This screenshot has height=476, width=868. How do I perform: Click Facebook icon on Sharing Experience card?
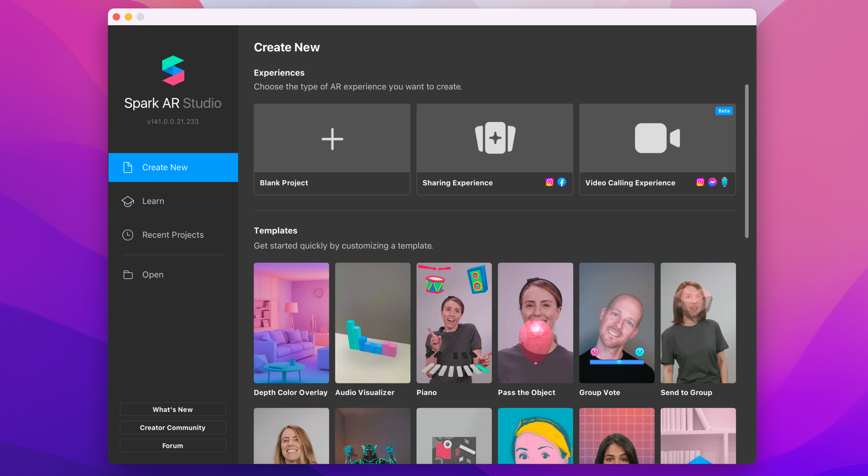point(562,182)
